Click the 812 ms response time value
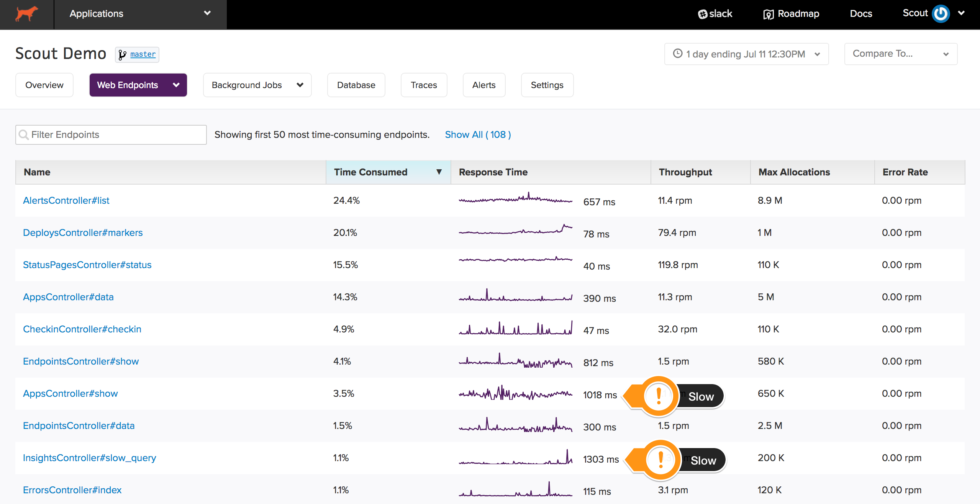Image resolution: width=980 pixels, height=504 pixels. tap(598, 363)
